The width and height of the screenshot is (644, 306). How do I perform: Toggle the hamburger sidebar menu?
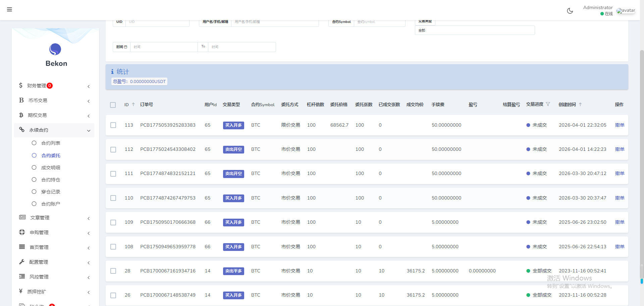click(x=9, y=9)
